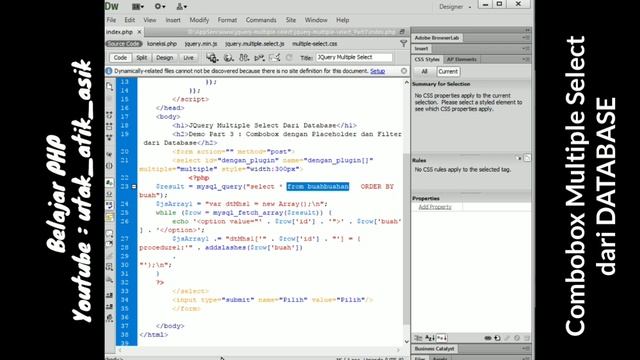Toggle Highlight Invalid Code

coord(109,193)
